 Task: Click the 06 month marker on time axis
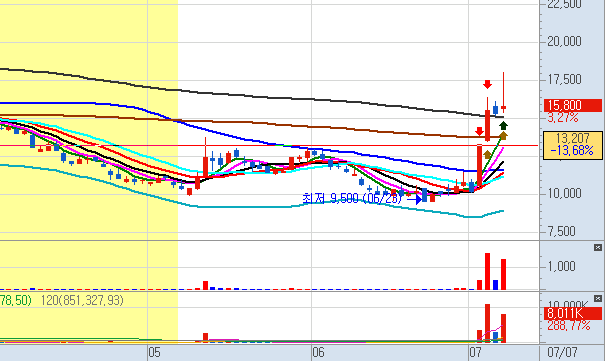coord(318,352)
